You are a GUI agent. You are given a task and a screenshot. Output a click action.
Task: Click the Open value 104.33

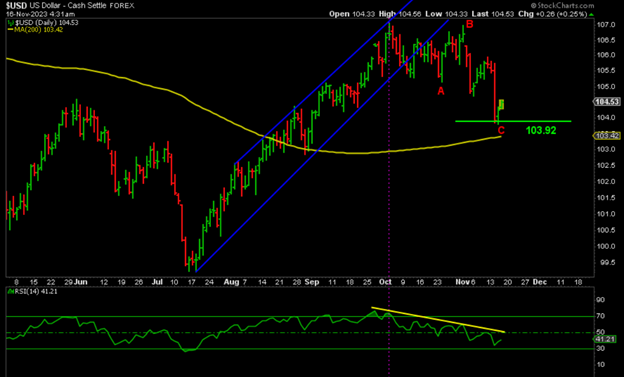363,14
